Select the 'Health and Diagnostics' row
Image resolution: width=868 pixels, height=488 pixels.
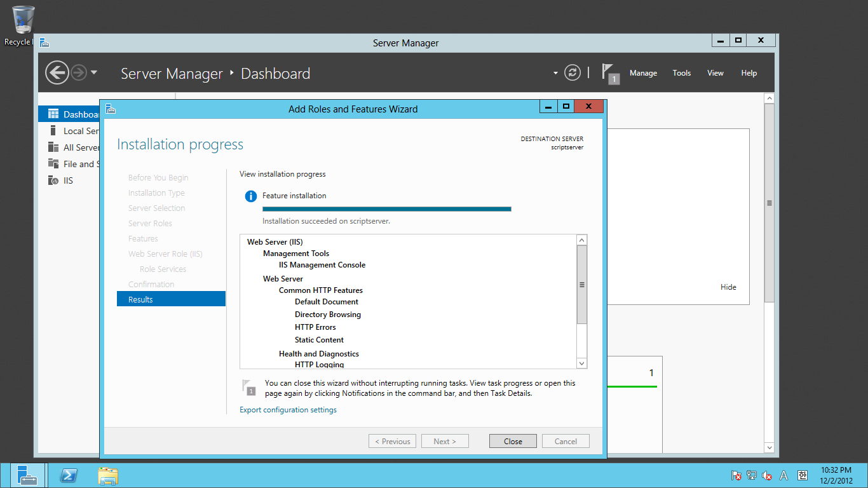[319, 354]
